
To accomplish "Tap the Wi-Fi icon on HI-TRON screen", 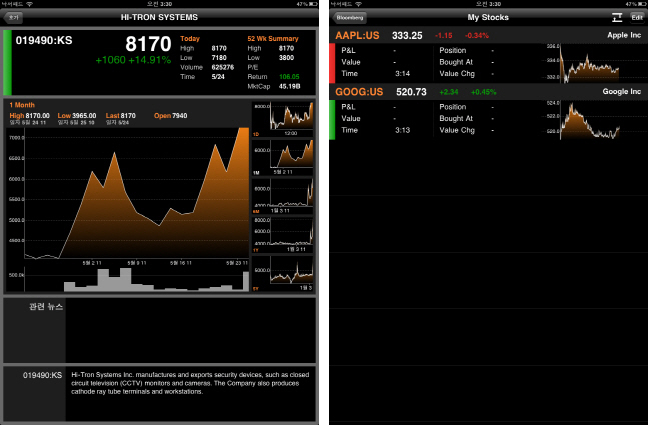I will click(29, 4).
